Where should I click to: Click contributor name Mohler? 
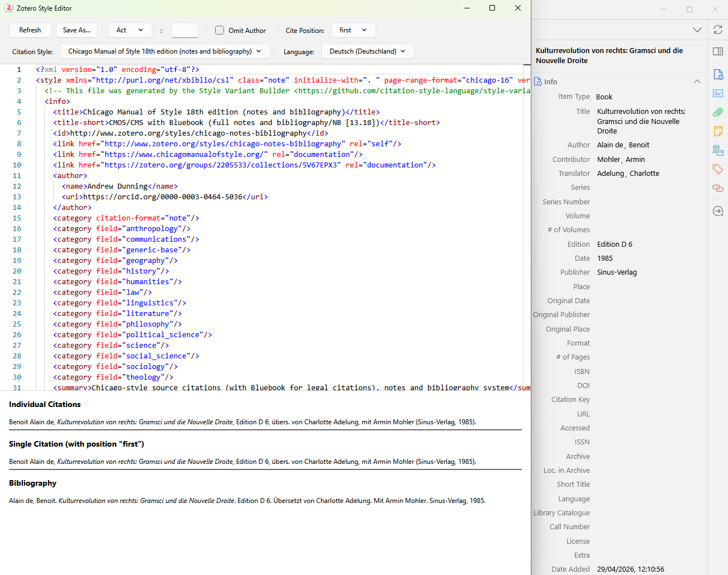[x=608, y=160]
